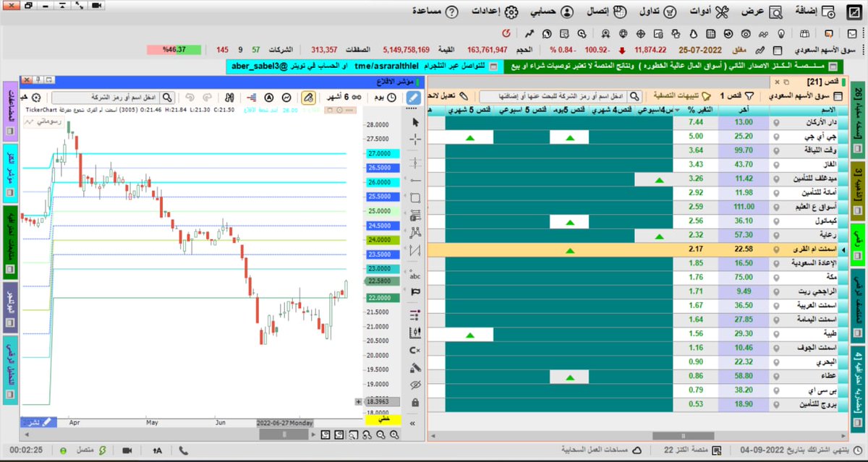Open the 6 أشهر period dropdown
Image resolution: width=868 pixels, height=462 pixels.
[x=343, y=97]
